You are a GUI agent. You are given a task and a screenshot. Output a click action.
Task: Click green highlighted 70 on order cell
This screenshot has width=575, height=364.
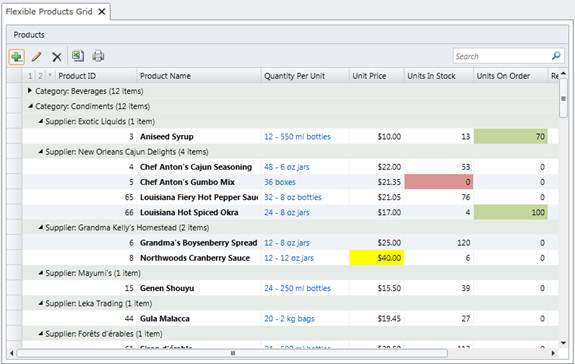[511, 136]
